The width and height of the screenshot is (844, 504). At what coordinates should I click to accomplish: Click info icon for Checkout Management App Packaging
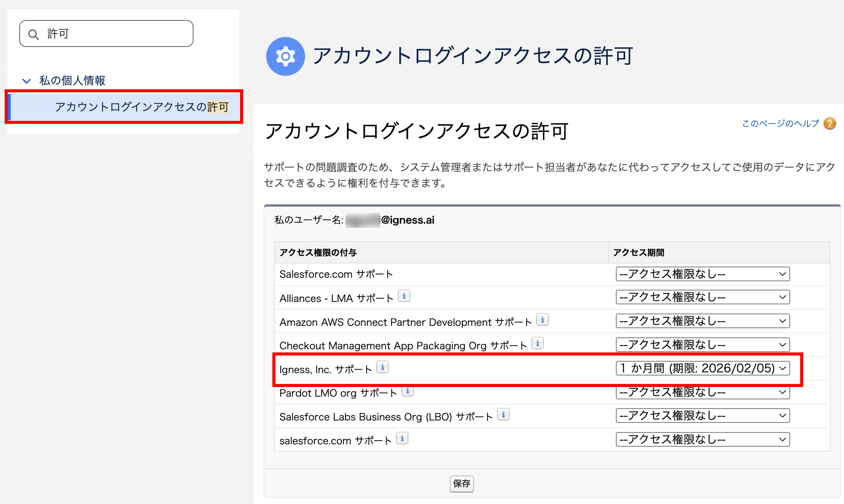pyautogui.click(x=537, y=343)
